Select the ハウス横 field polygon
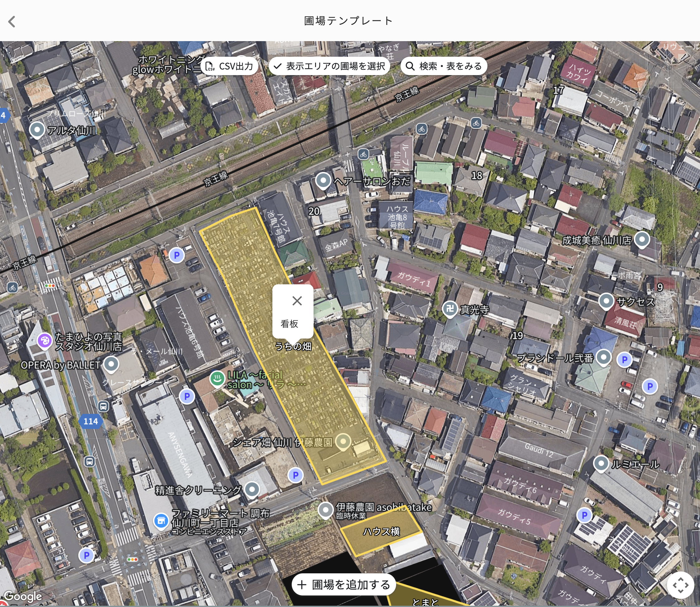 pyautogui.click(x=381, y=531)
